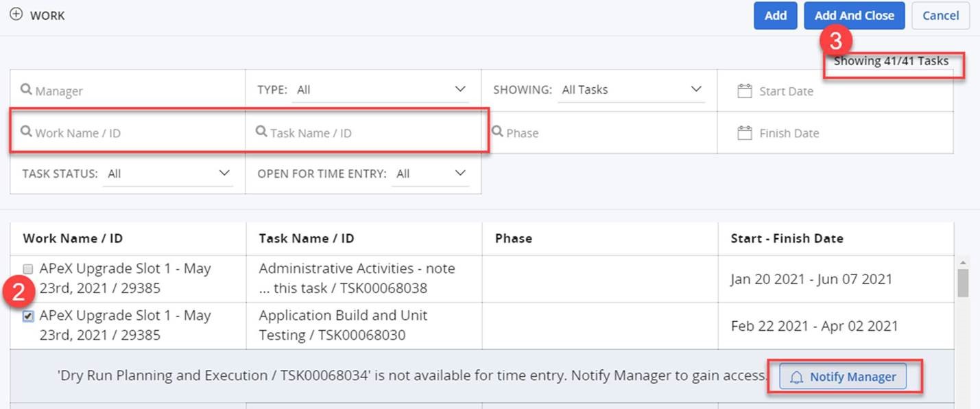Click the Finish Date calendar icon
Image resolution: width=980 pixels, height=409 pixels.
point(744,133)
